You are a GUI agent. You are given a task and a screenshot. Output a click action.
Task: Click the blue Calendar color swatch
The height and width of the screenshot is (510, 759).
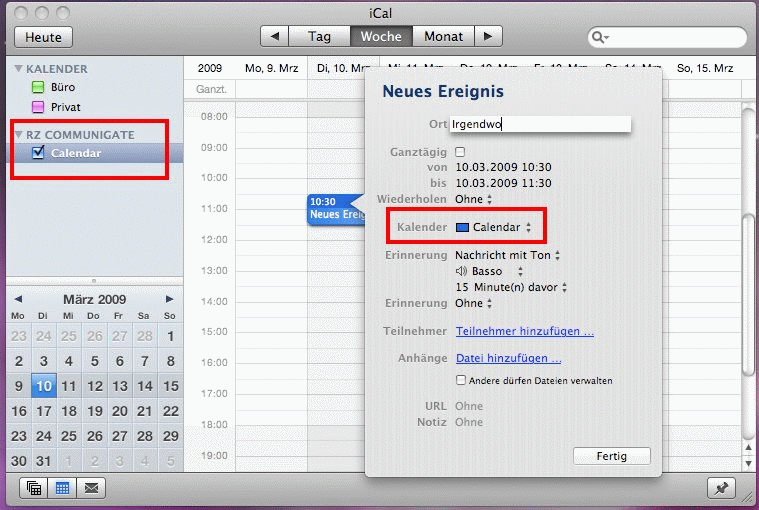[462, 227]
